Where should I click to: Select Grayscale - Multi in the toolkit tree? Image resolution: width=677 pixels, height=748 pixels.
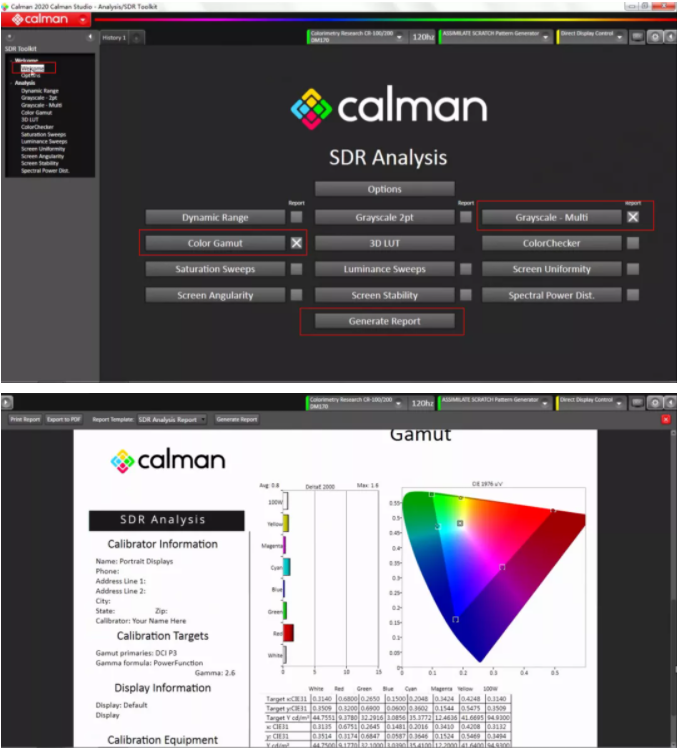[42, 105]
